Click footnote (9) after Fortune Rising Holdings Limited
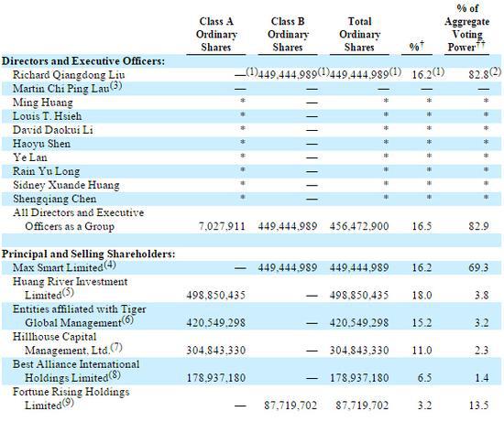 [x=68, y=403]
